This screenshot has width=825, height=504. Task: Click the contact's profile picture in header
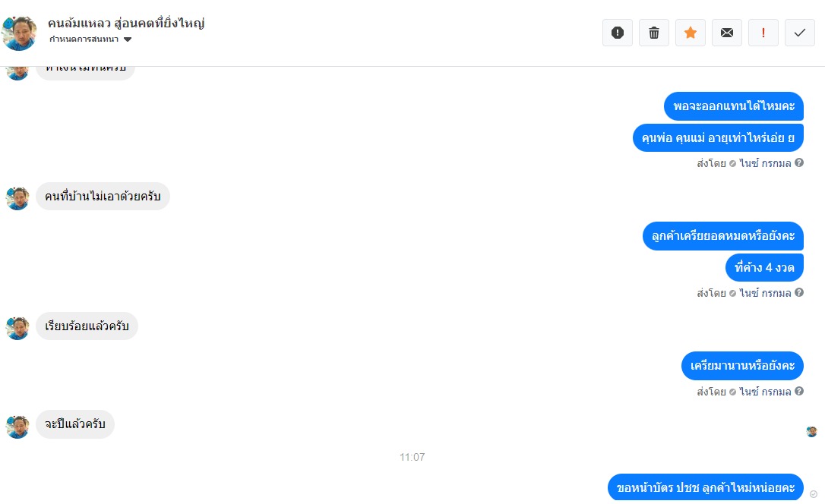pyautogui.click(x=20, y=33)
